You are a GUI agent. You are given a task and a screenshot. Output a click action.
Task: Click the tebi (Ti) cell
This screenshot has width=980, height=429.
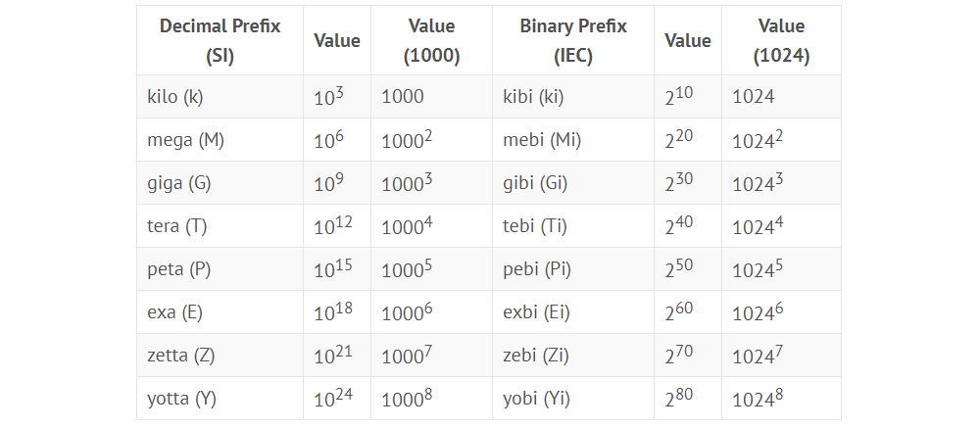[x=573, y=226]
